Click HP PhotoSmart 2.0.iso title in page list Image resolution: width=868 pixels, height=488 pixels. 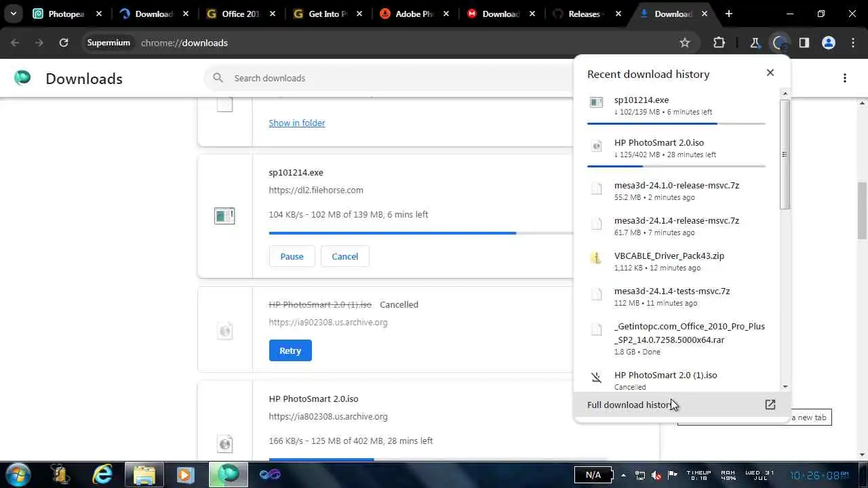point(313,399)
